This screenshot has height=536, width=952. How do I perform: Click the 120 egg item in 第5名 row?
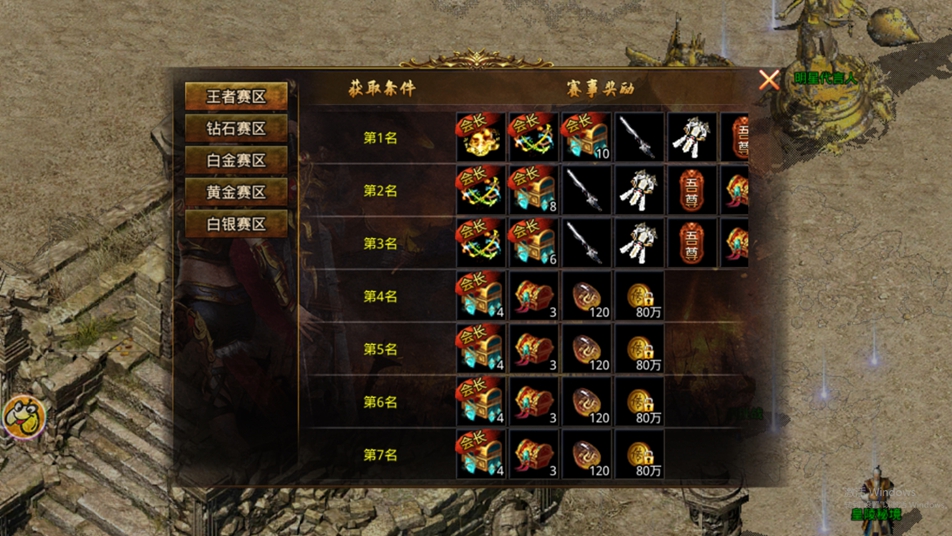586,349
